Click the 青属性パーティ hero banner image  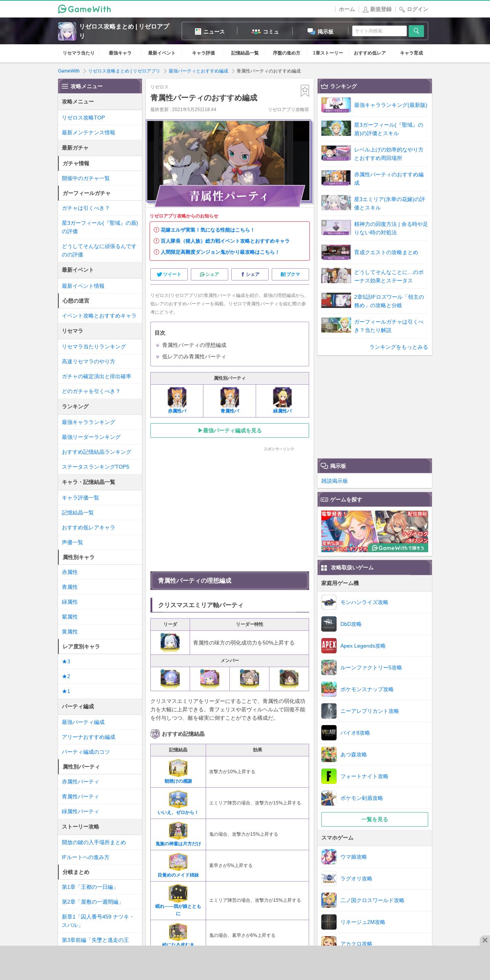coord(229,163)
